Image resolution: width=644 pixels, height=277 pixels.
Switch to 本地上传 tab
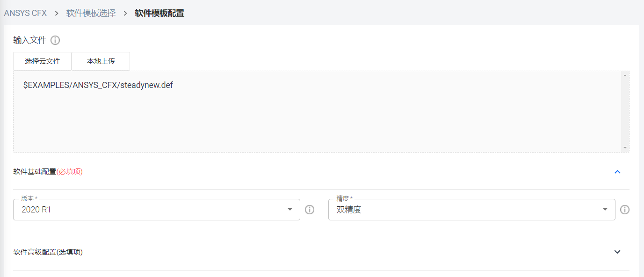101,61
